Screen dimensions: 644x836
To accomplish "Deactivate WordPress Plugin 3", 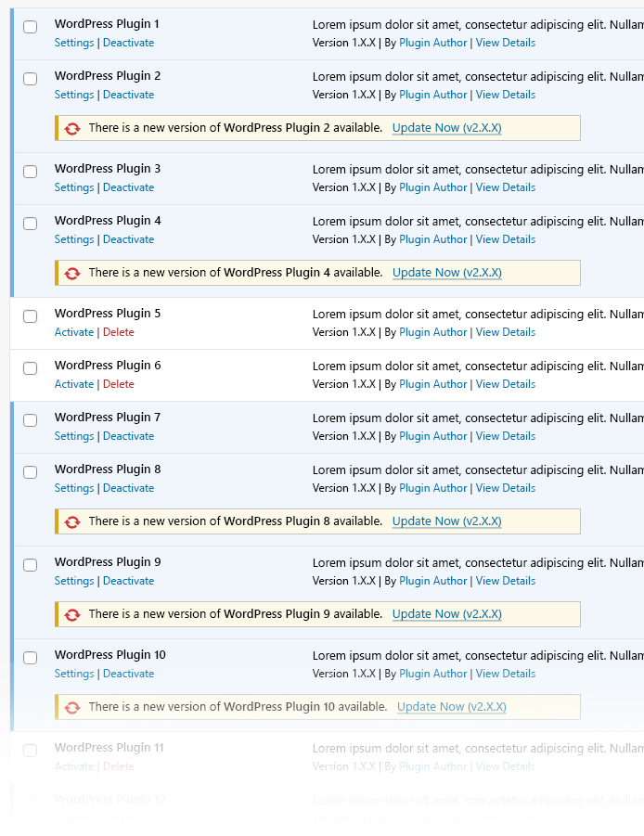I will coord(128,187).
